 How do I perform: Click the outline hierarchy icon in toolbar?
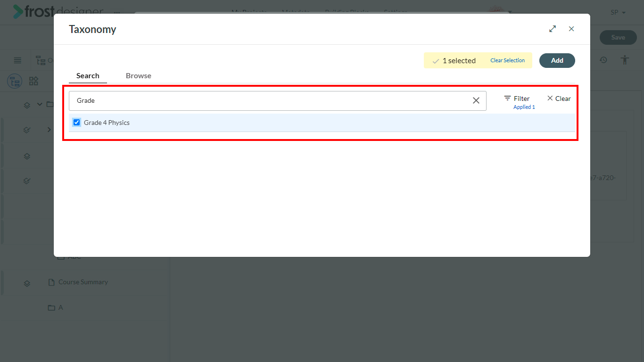coord(41,60)
